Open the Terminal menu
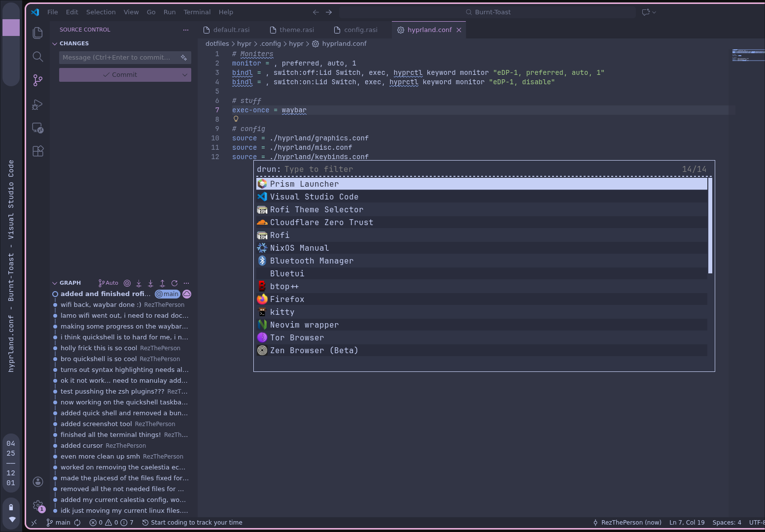The image size is (765, 532). click(197, 12)
